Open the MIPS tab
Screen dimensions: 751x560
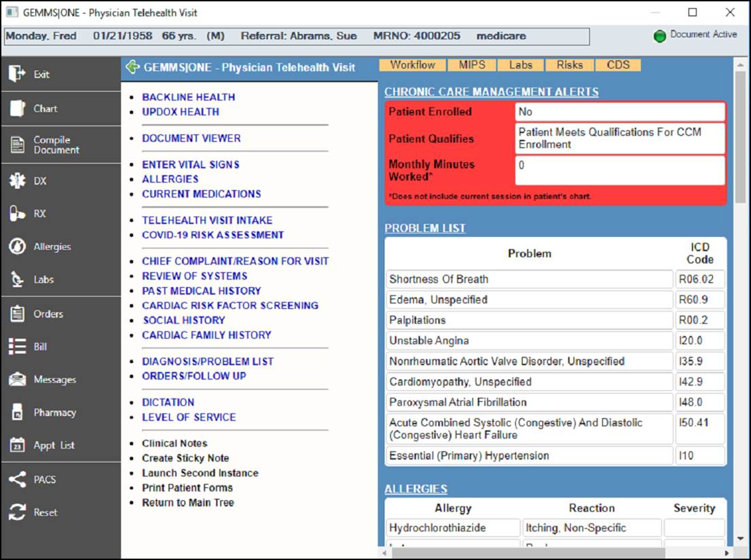pos(472,65)
